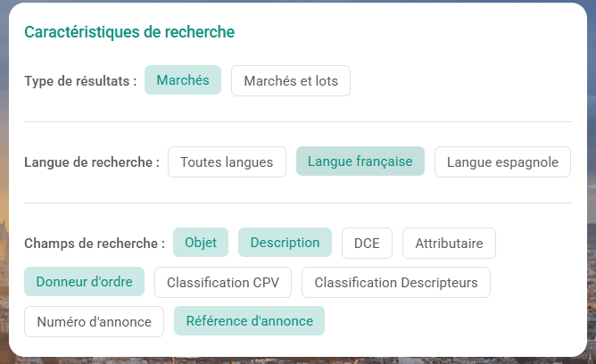Choose Toutes langues search language
Image resolution: width=596 pixels, height=364 pixels.
pos(227,162)
